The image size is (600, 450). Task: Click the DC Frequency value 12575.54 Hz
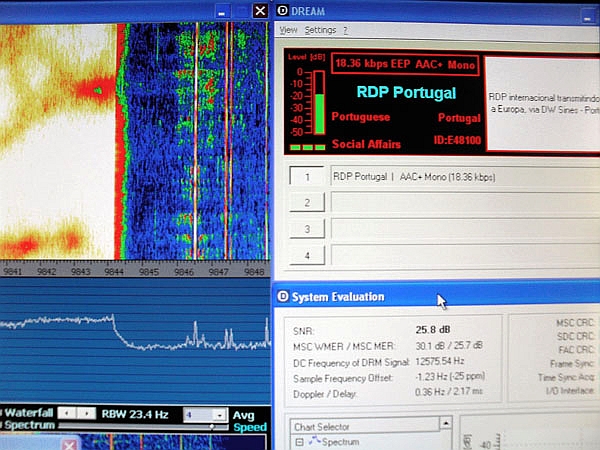click(440, 361)
